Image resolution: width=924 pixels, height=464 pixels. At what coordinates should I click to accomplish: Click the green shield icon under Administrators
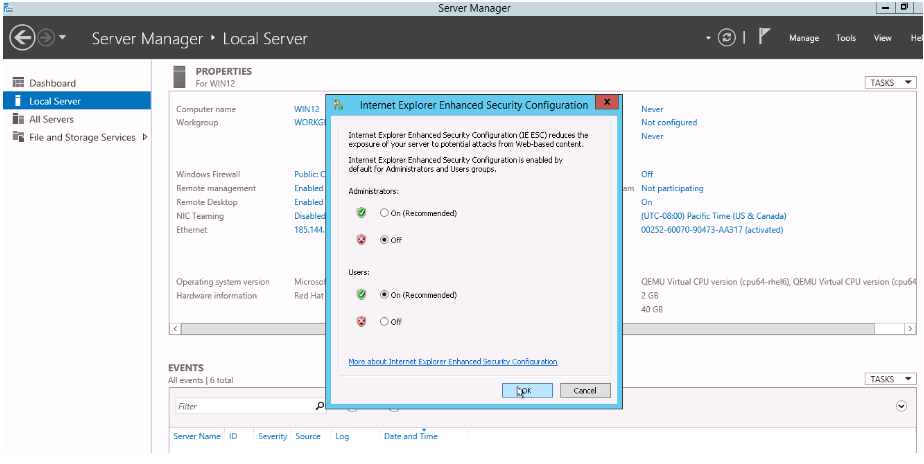361,212
